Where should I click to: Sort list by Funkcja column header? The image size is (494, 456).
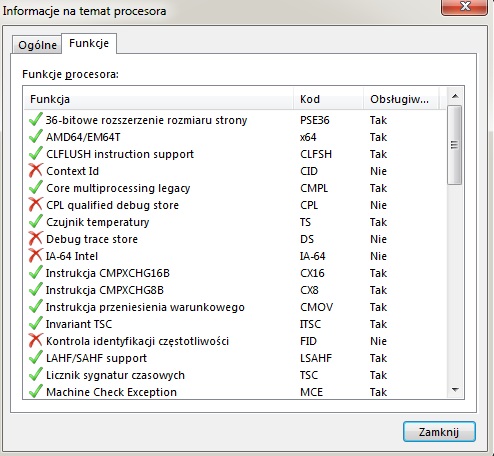point(159,99)
